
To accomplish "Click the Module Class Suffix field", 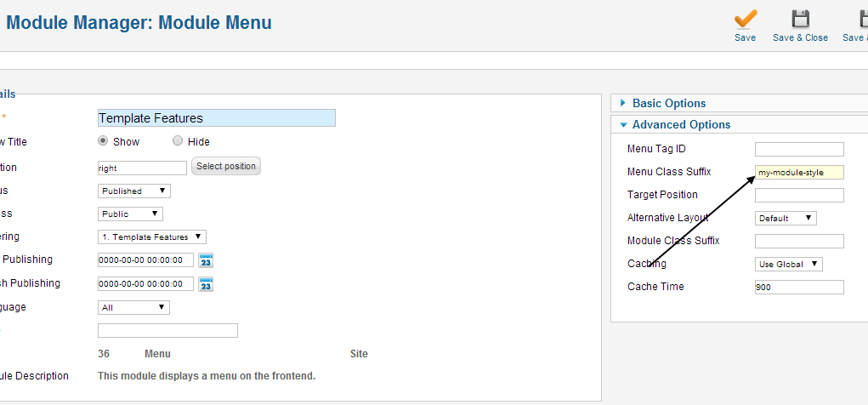I will click(x=799, y=241).
